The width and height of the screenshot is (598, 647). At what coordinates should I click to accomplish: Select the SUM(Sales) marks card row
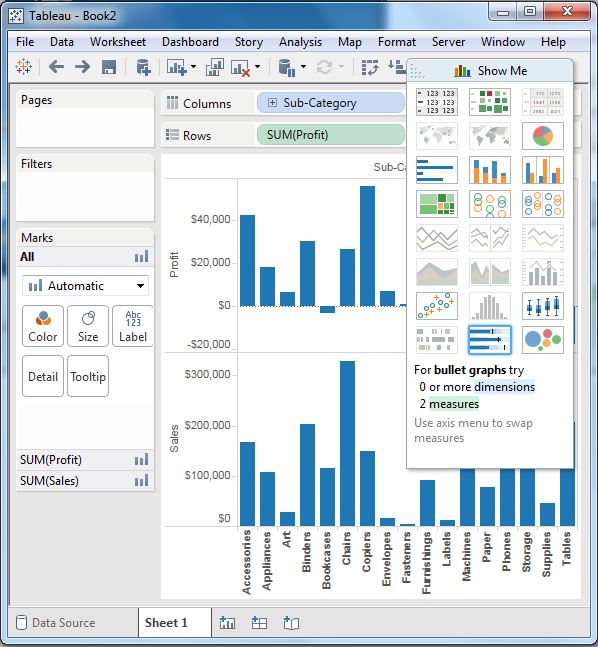[85, 481]
